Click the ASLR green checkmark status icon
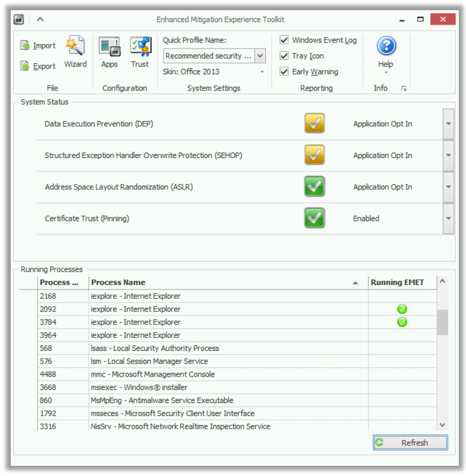Screen dimensions: 466x476 pos(314,186)
